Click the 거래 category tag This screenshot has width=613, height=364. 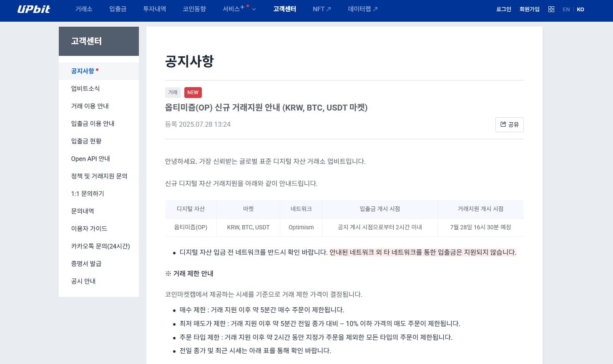point(173,93)
